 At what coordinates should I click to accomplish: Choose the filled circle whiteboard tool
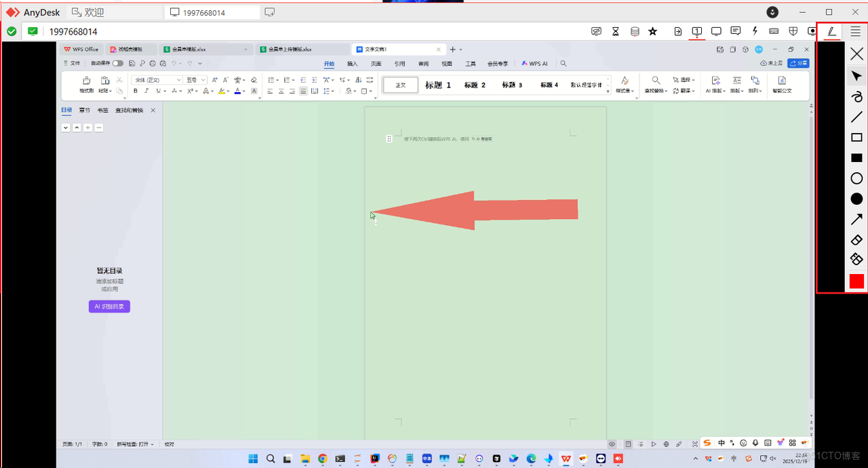coord(856,199)
